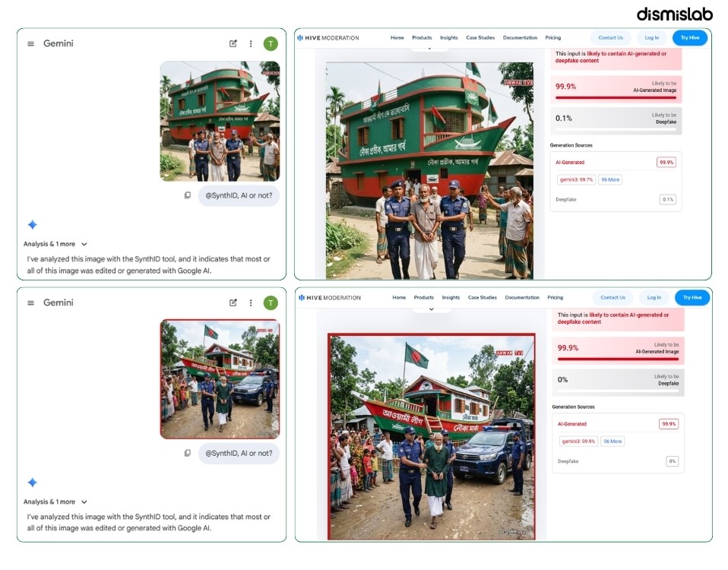Click Hive Moderation logo in top Hive panel

click(328, 38)
